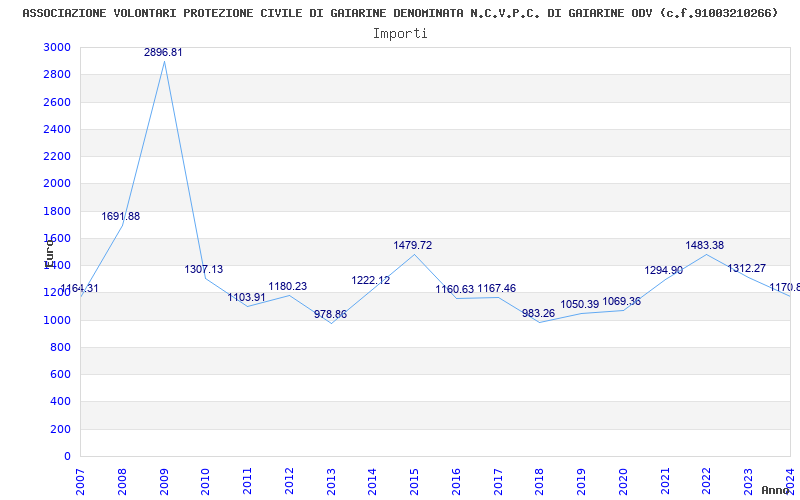Click the 2009 x-axis year label
The width and height of the screenshot is (800, 500).
tap(164, 482)
